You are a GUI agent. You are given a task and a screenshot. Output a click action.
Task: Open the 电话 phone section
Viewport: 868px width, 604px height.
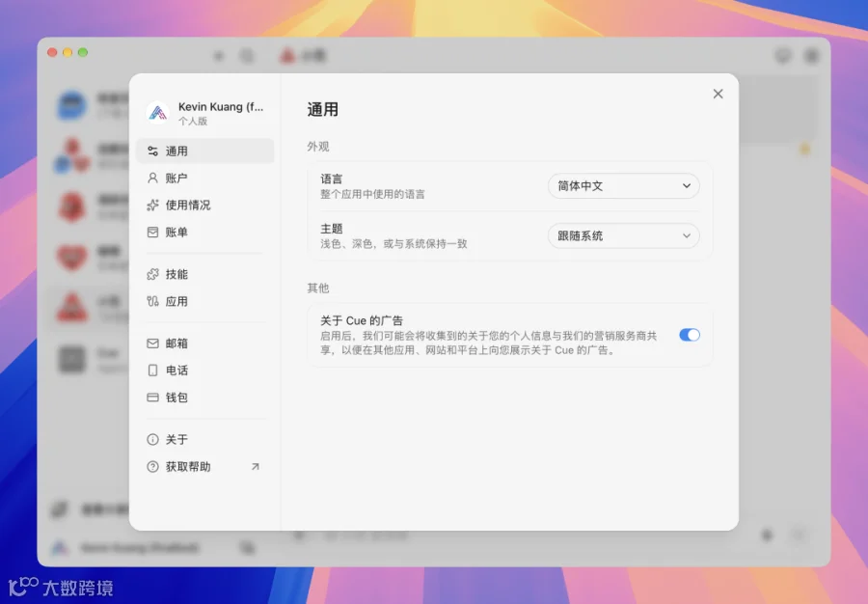pos(204,371)
